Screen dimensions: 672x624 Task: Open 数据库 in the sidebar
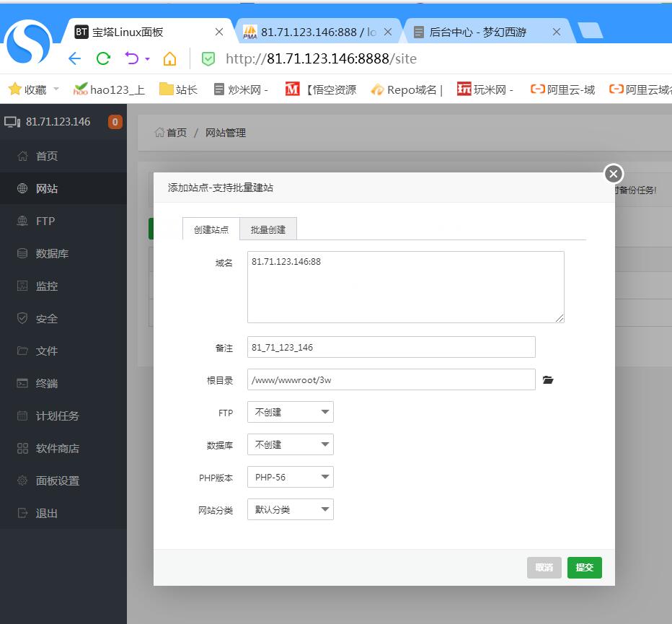pos(52,253)
